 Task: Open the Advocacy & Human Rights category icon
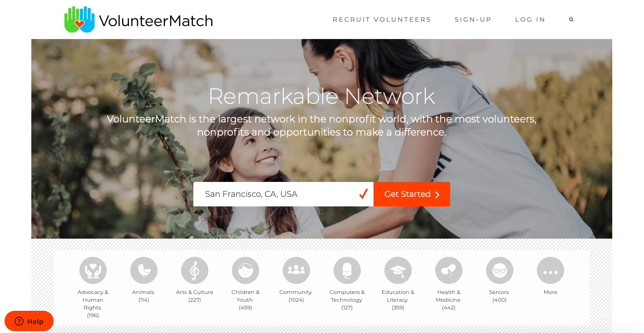click(x=93, y=271)
